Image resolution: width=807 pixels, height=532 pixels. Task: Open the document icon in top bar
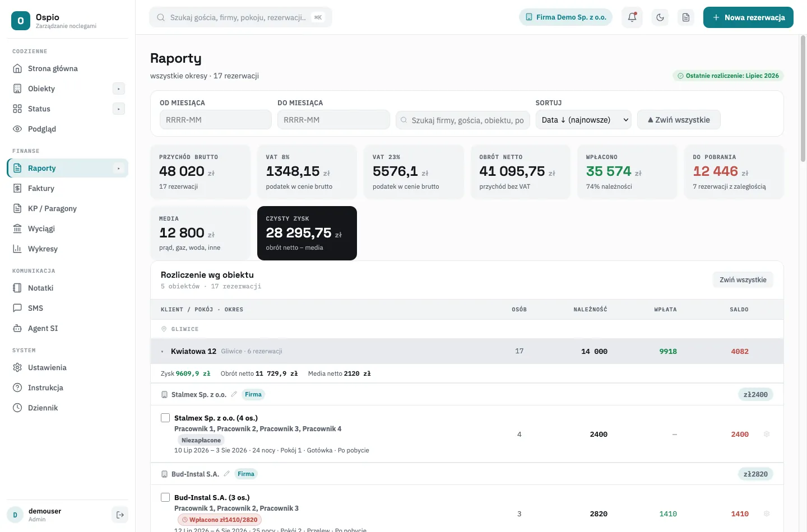point(686,17)
